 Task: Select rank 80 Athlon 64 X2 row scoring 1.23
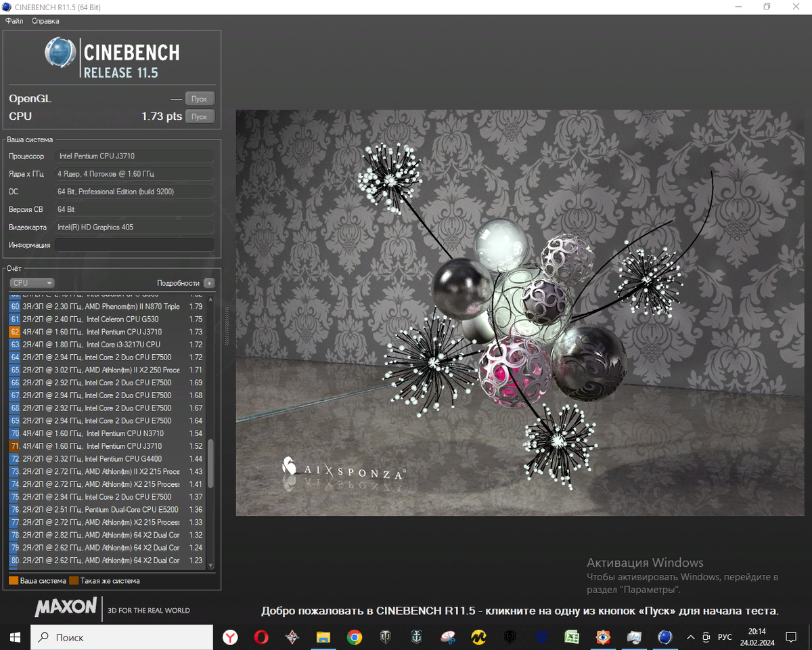[x=107, y=561]
